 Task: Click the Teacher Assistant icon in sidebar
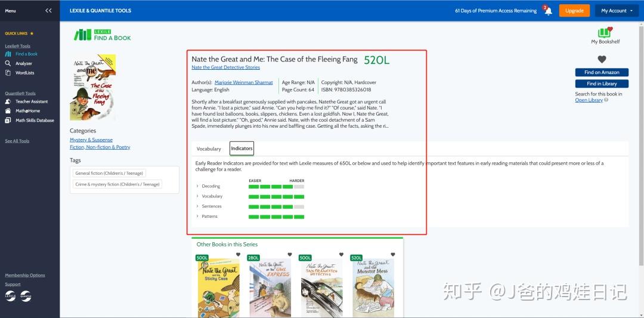pos(8,101)
